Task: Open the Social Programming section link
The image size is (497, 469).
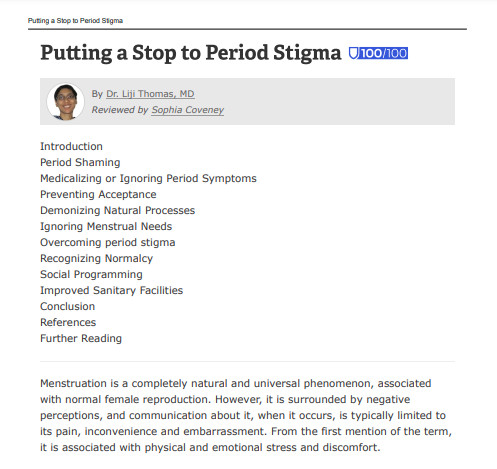Action: tap(91, 274)
